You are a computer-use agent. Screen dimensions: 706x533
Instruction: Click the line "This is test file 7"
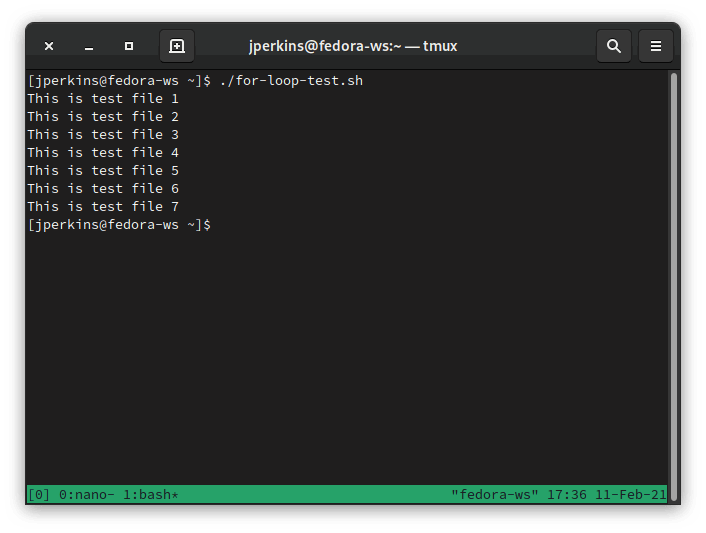pos(103,206)
